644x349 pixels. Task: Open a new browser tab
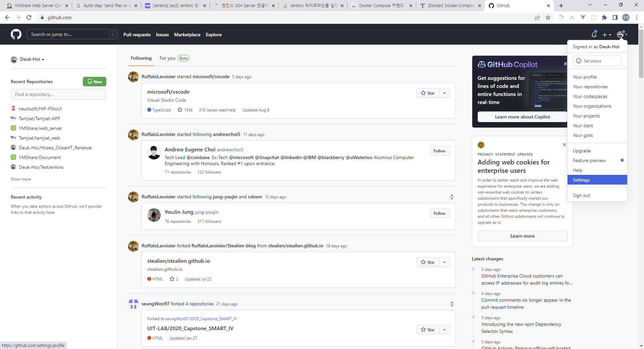pos(561,6)
